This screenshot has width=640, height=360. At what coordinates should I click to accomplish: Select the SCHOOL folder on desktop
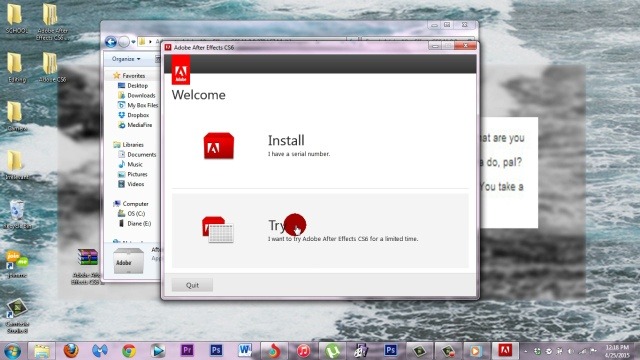point(16,19)
